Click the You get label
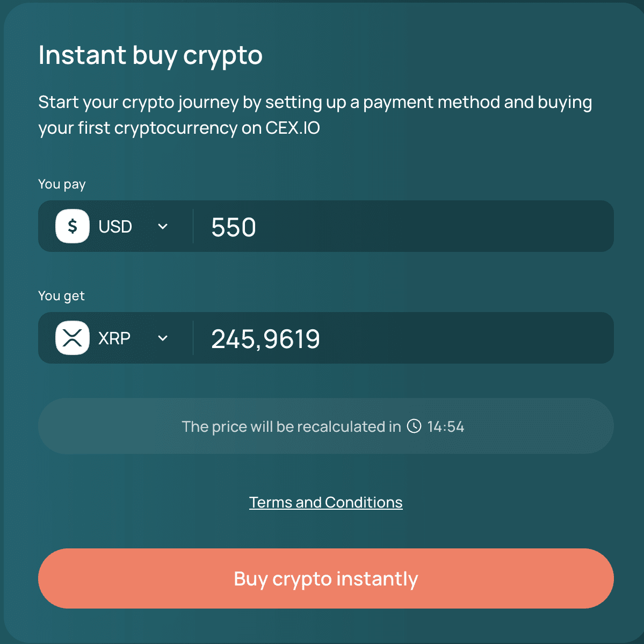 click(x=61, y=296)
